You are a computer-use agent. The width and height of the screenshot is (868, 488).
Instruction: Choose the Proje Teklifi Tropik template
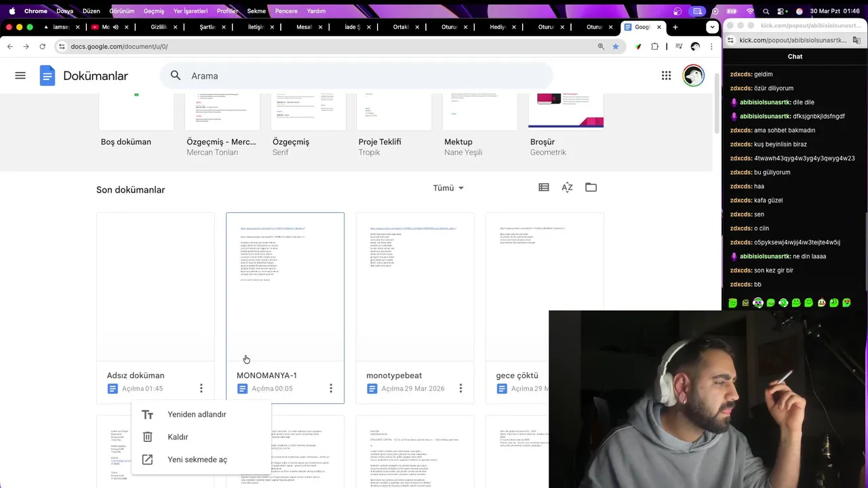click(x=394, y=112)
